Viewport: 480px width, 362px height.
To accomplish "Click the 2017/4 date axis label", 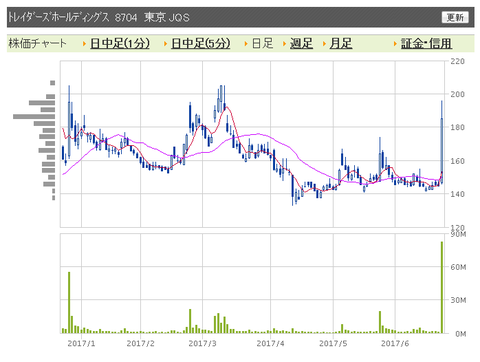I will (x=270, y=343).
